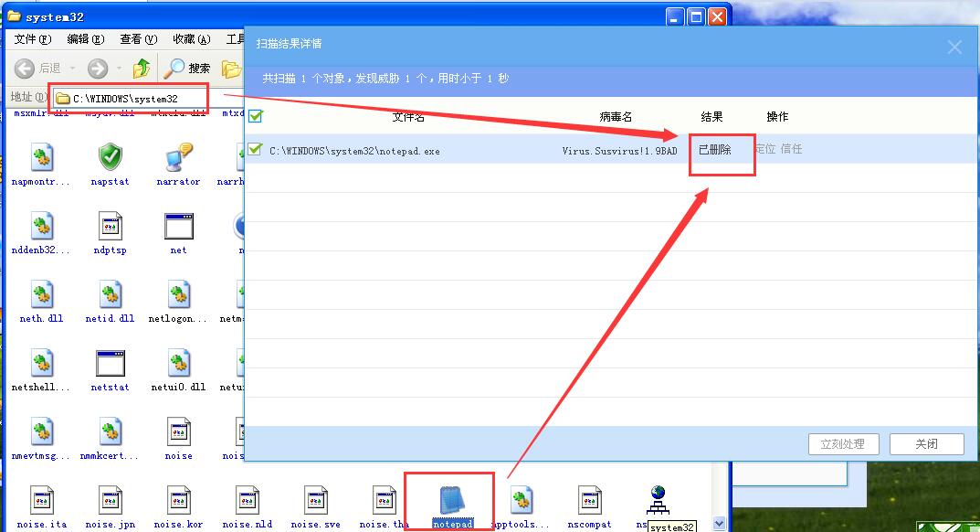Viewport: 980px width, 532px height.
Task: Click the 立刻处理 button
Action: pyautogui.click(x=843, y=443)
